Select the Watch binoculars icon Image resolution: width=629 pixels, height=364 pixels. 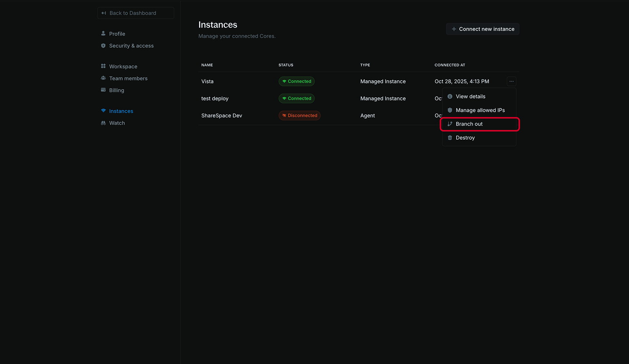103,123
